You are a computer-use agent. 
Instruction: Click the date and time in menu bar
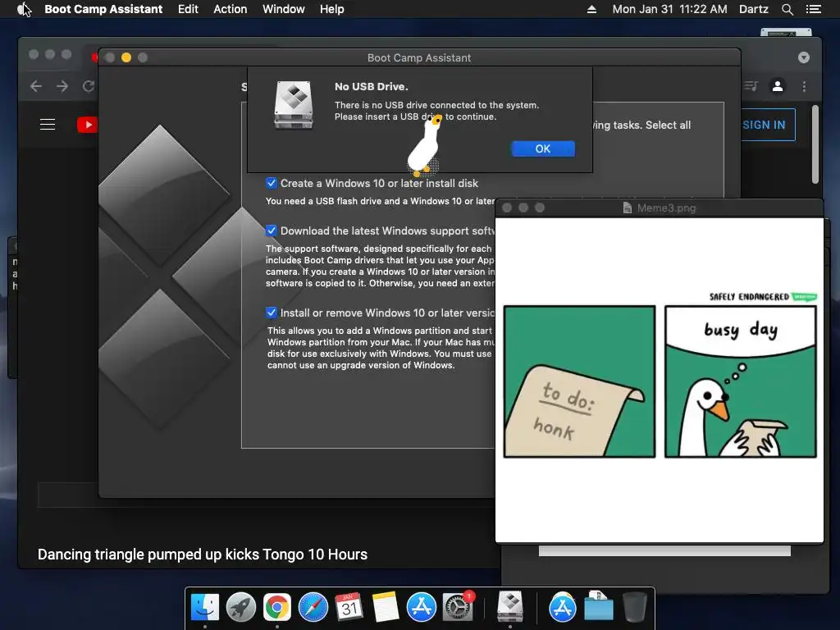(x=669, y=9)
